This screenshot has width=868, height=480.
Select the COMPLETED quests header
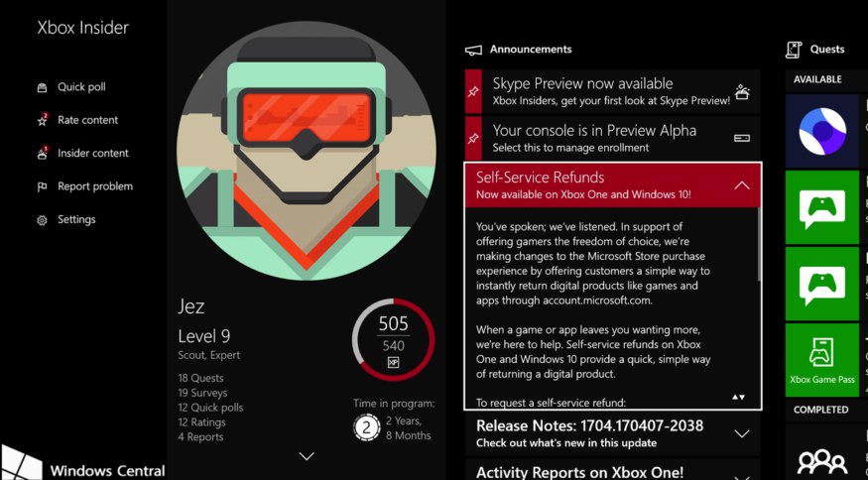pos(820,411)
